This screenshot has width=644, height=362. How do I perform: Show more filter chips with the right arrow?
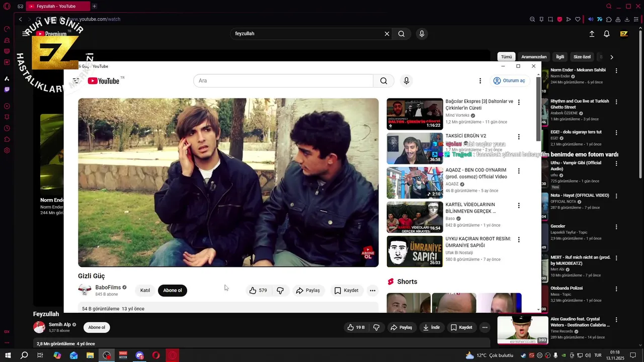[x=612, y=57]
